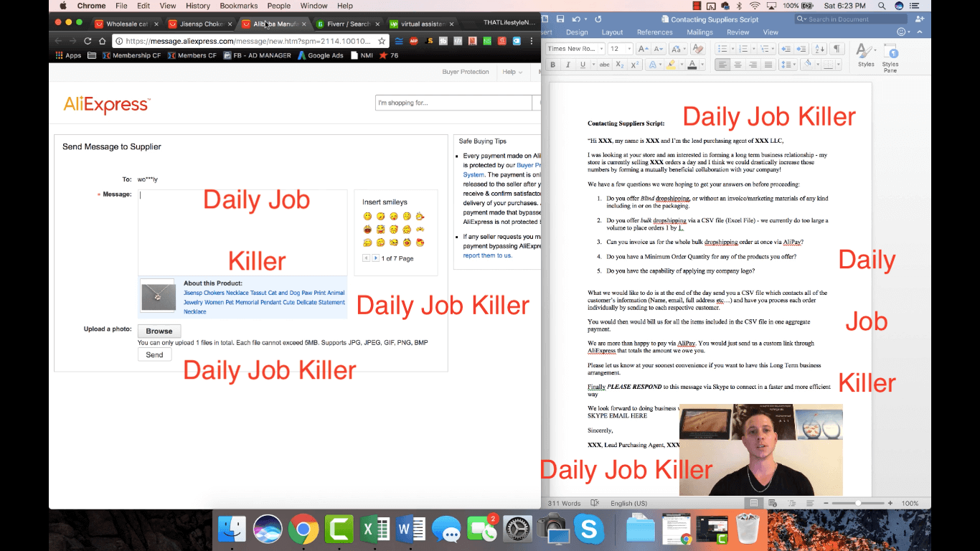This screenshot has width=980, height=551.
Task: Click the spelling check icon in Word status bar
Action: pos(595,503)
